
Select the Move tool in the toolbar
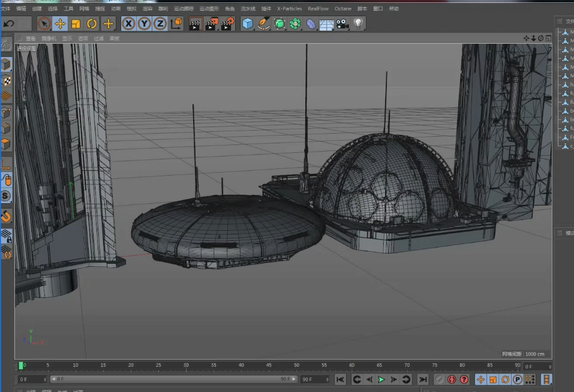(60, 23)
